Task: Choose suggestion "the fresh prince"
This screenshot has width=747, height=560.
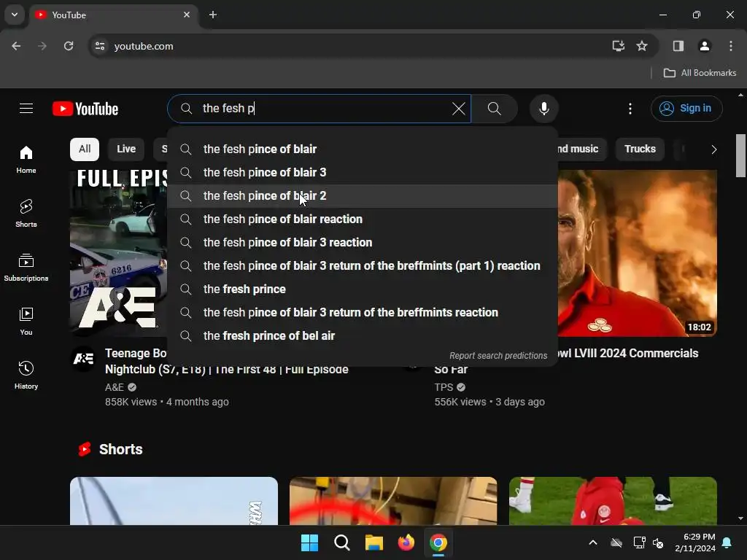Action: point(362,289)
